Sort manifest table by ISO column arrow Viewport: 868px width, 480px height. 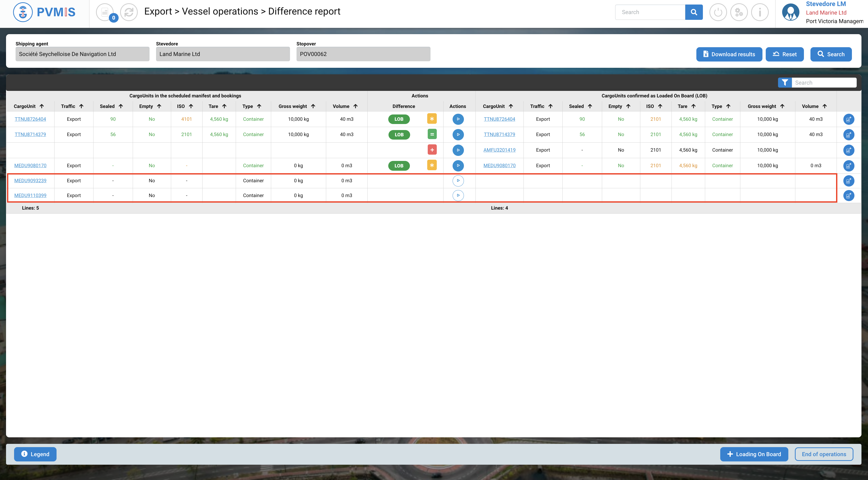(191, 106)
